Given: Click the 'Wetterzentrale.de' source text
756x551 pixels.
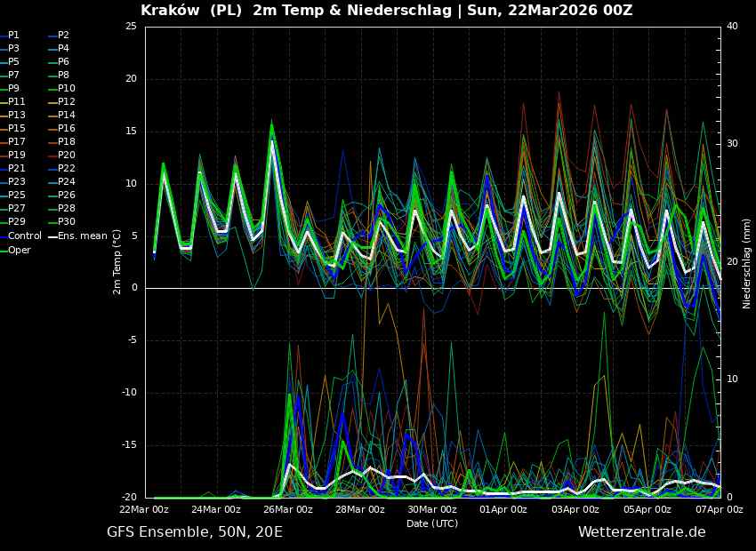Looking at the screenshot, I should coord(642,532).
